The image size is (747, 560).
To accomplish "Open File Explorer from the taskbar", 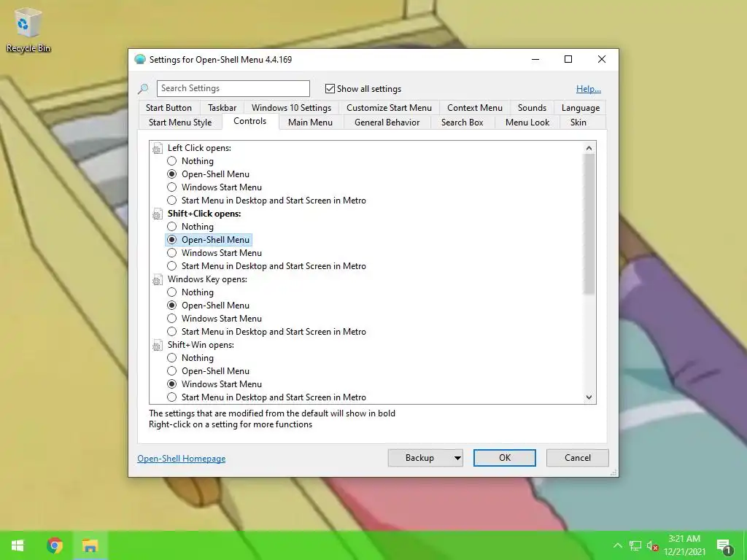I will pos(90,545).
